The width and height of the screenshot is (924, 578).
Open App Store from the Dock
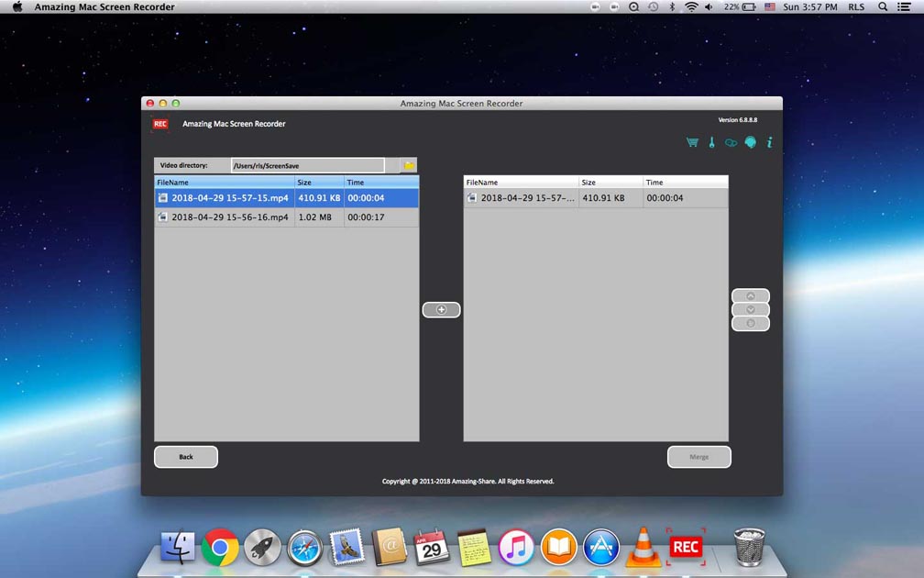point(601,547)
